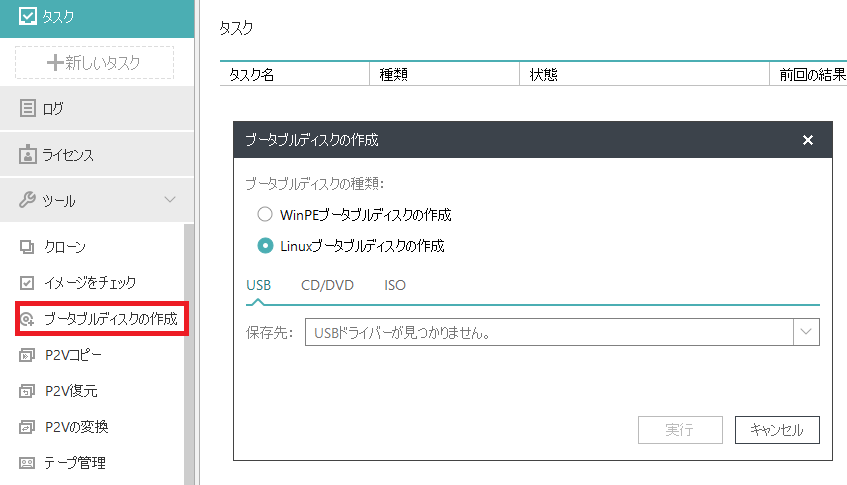The width and height of the screenshot is (847, 485).
Task: Switch to the USB tab
Action: click(x=259, y=285)
